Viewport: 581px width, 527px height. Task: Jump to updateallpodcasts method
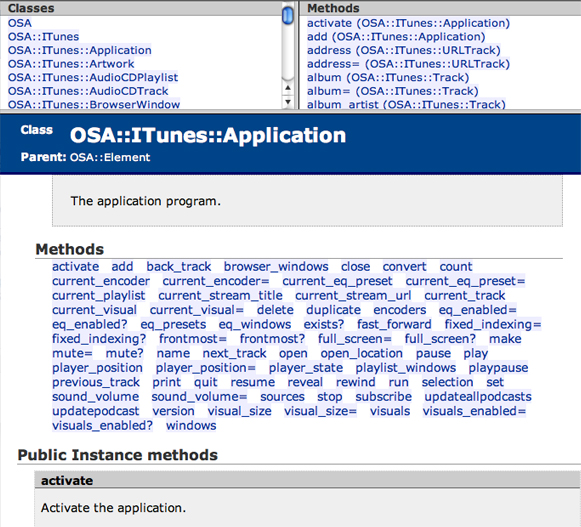[478, 397]
